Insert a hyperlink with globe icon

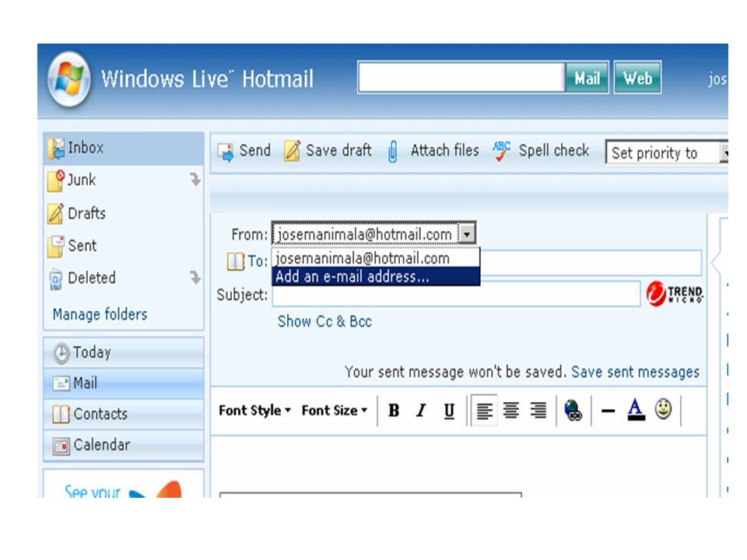click(573, 411)
